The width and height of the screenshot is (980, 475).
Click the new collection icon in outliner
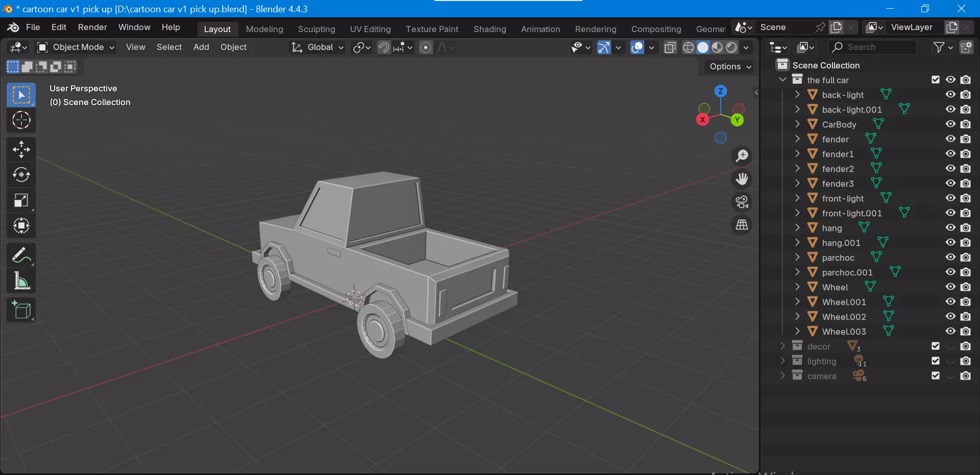966,47
